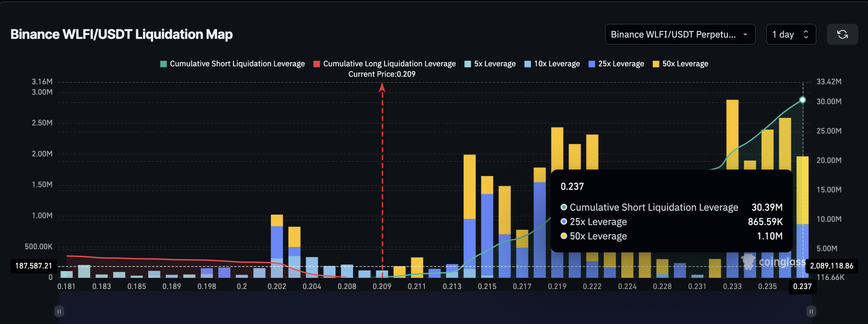Click the Binance WLFI/USDT Liquidation Map title
This screenshot has height=324, width=868.
121,34
